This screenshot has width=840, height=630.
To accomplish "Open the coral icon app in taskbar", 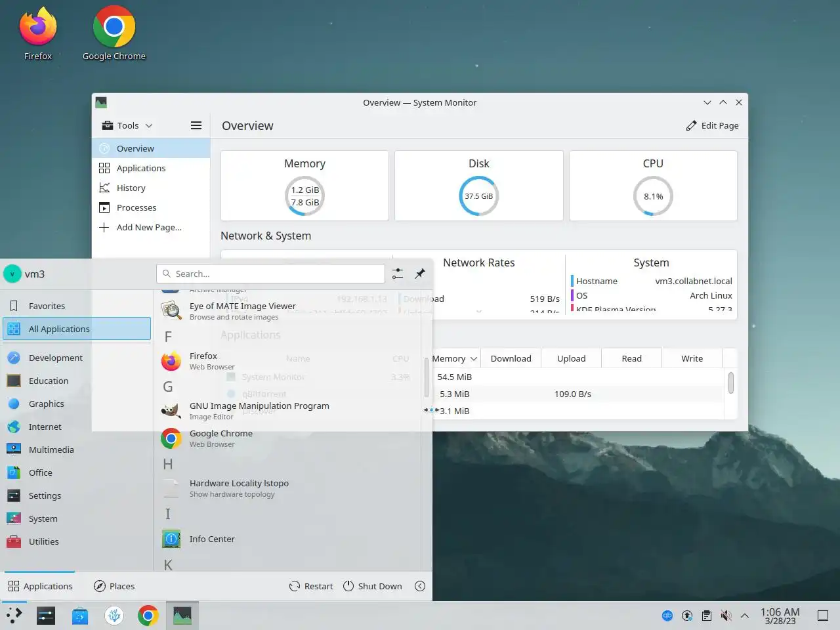I will [x=114, y=616].
